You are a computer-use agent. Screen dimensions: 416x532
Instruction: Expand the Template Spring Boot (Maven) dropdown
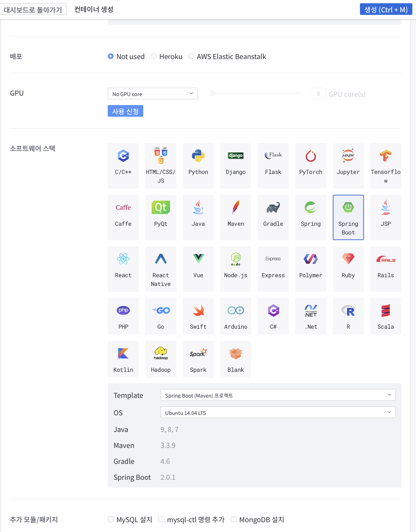[x=278, y=395]
